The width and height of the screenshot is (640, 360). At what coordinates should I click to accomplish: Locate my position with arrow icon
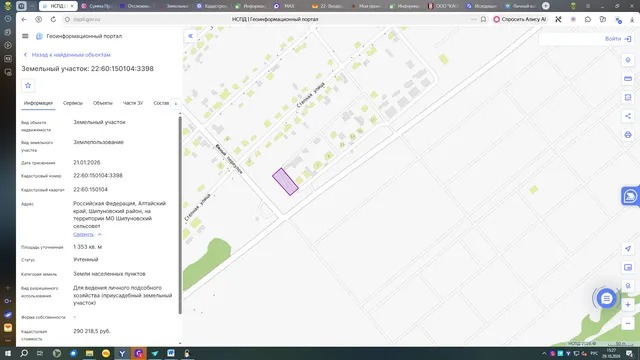point(628,249)
